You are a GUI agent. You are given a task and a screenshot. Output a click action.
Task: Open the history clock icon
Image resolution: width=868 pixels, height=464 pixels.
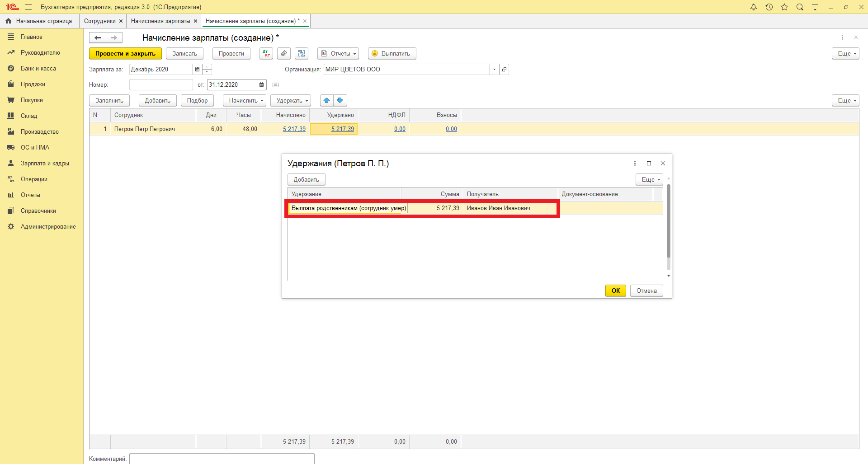[769, 7]
